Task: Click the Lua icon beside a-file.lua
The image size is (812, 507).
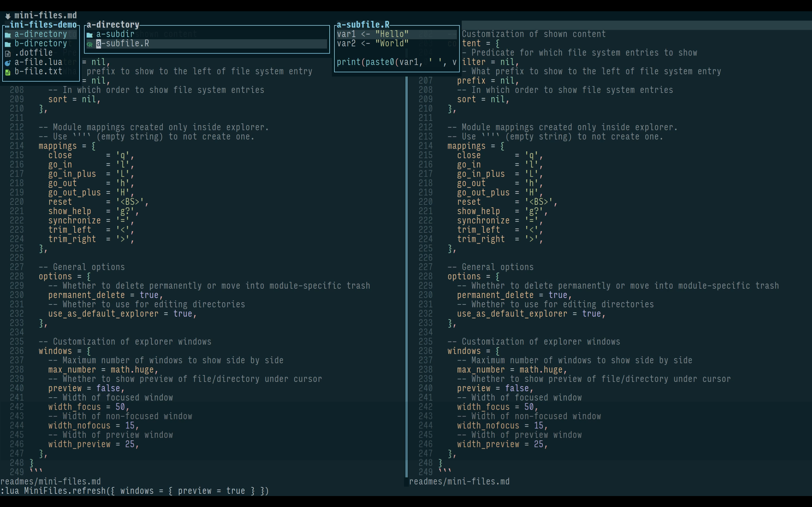Action: [8, 63]
